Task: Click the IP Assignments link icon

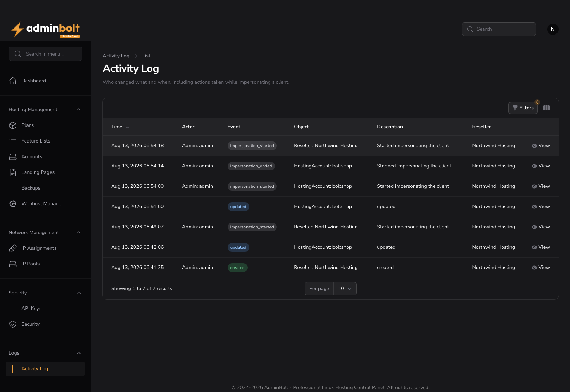Action: 13,248
